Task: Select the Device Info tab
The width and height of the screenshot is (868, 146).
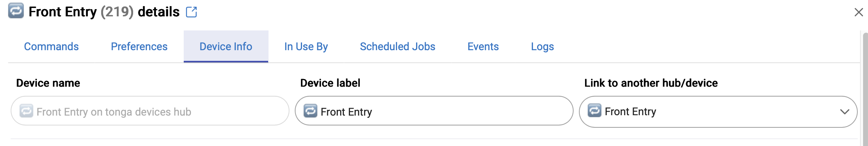Action: click(226, 46)
